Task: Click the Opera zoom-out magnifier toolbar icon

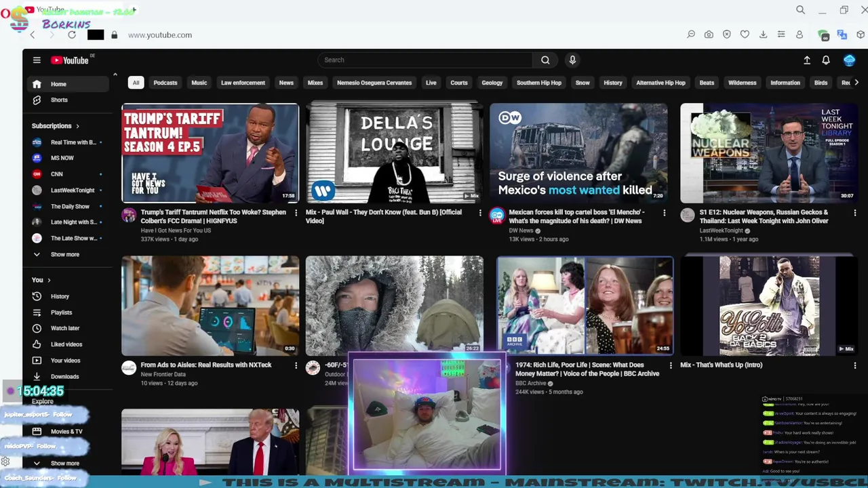Action: (x=691, y=35)
